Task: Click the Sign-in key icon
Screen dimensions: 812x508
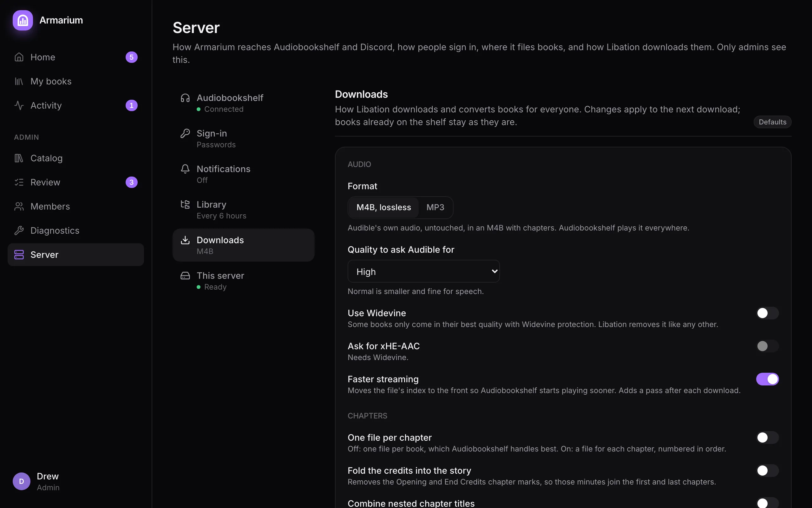Action: click(x=185, y=133)
